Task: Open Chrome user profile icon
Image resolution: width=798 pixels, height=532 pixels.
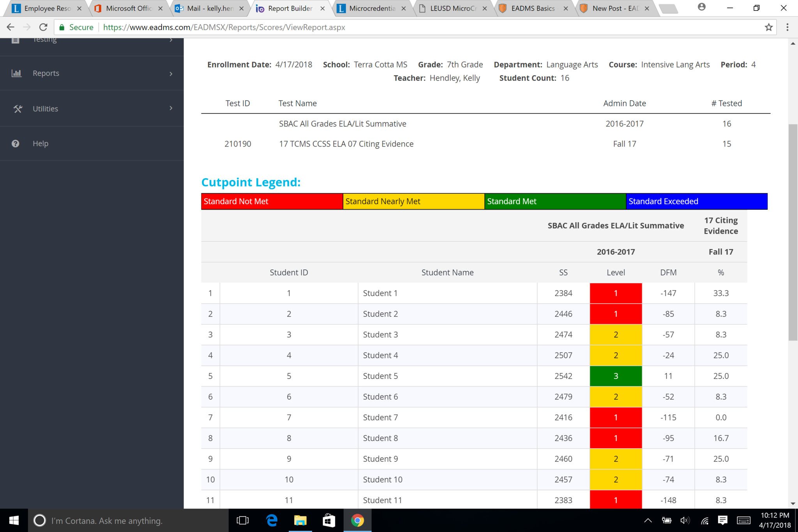Action: [x=701, y=7]
